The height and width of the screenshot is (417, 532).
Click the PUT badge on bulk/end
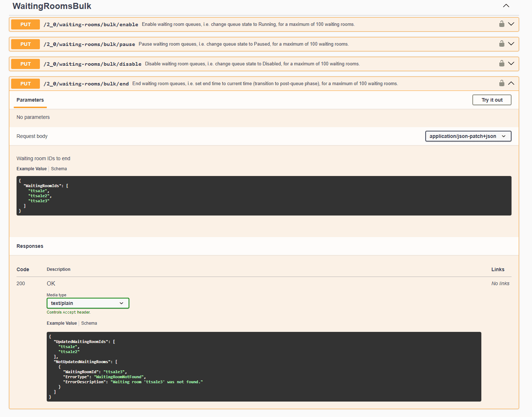(x=25, y=83)
